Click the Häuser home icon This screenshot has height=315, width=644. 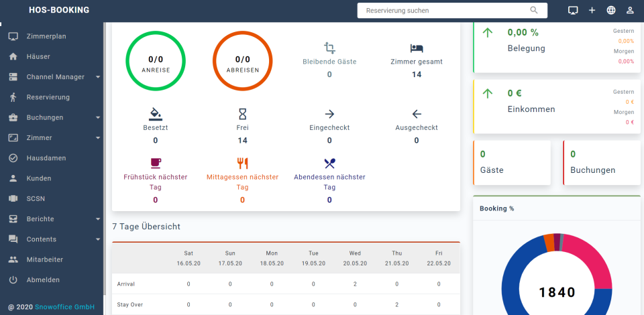(x=13, y=56)
